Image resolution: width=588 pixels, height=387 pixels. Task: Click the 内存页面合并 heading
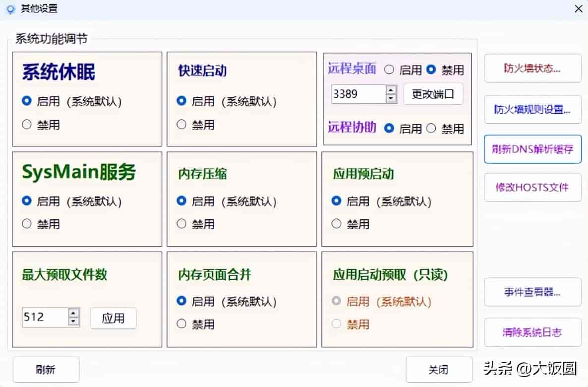(215, 274)
